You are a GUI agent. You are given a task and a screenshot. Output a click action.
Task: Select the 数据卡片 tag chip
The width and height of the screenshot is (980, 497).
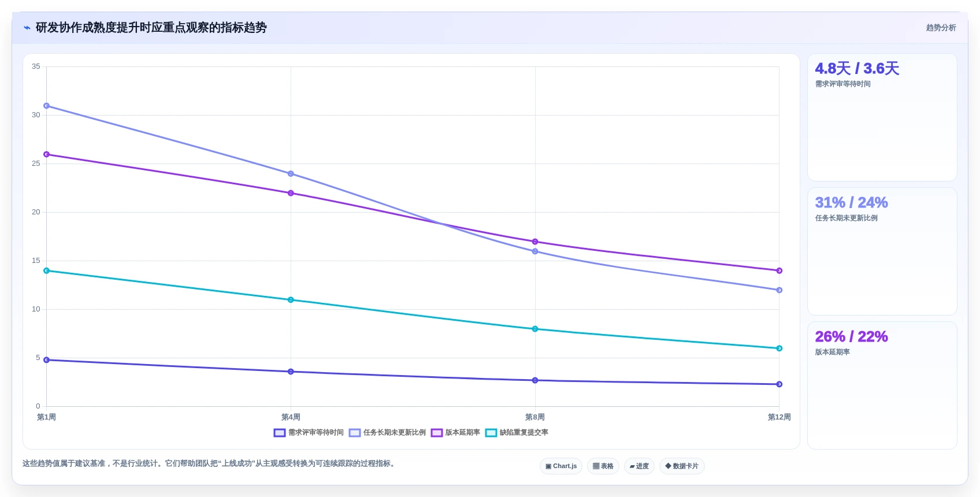[x=682, y=466]
